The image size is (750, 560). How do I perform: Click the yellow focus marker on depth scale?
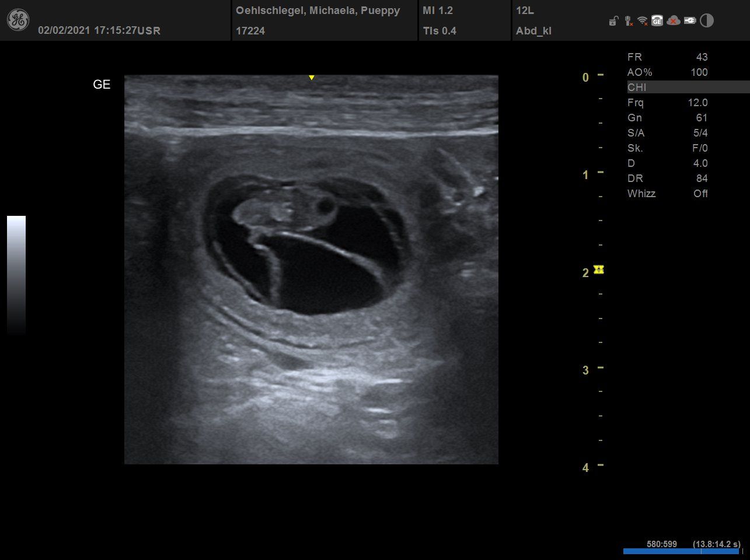[598, 269]
